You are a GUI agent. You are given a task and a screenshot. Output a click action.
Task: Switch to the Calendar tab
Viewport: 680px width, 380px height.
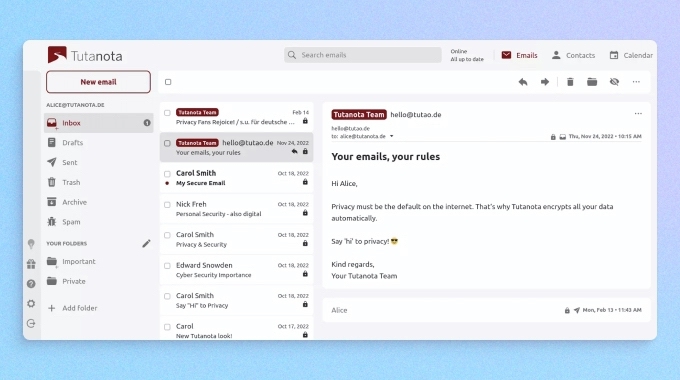click(x=631, y=56)
